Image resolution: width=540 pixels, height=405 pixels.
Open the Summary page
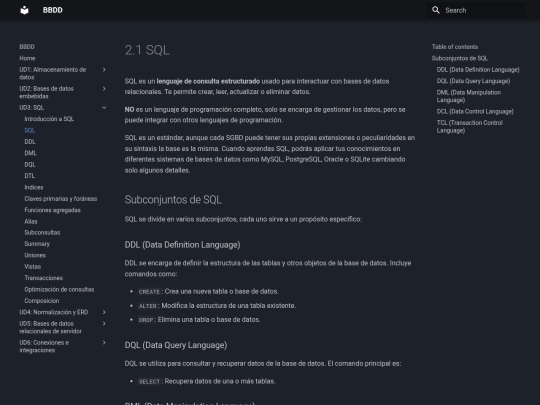click(37, 244)
